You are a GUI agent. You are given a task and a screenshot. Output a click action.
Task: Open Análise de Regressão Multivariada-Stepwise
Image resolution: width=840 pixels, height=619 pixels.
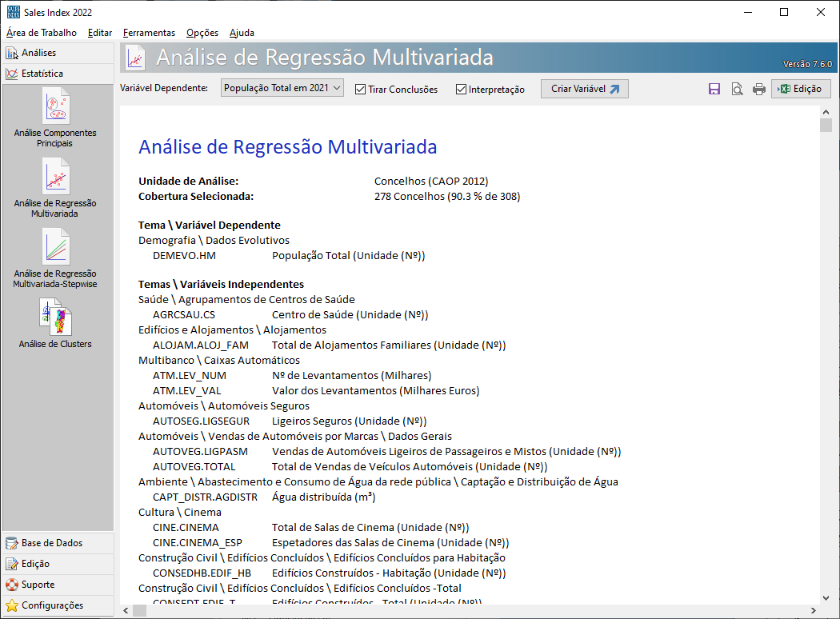coord(55,247)
